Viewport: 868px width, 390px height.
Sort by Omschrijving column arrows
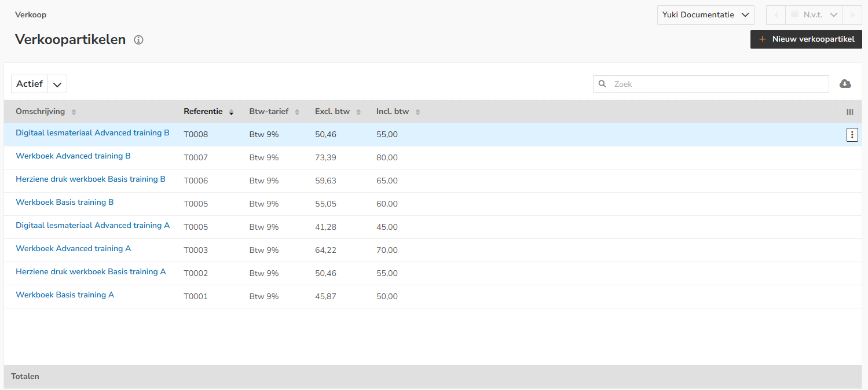coord(74,112)
